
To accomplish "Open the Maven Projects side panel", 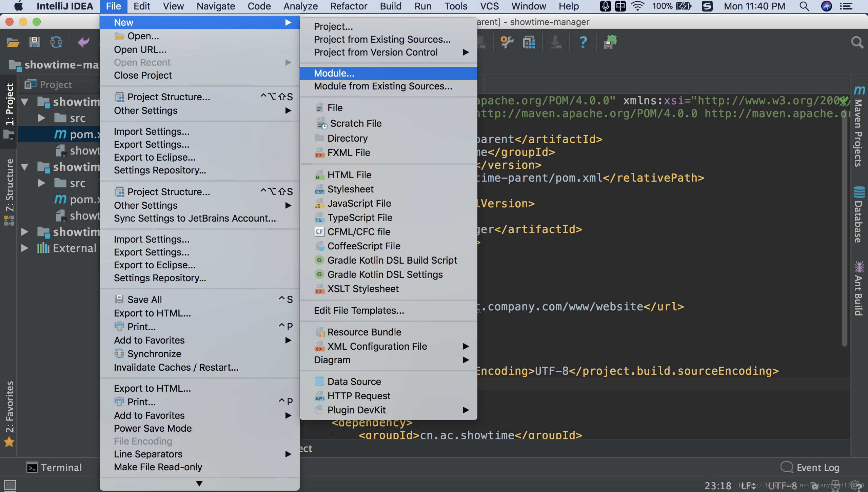I will (x=859, y=126).
